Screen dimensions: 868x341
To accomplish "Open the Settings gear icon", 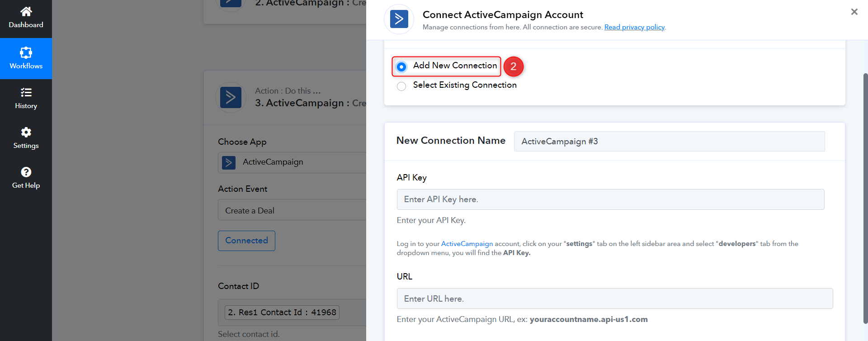I will 26,132.
